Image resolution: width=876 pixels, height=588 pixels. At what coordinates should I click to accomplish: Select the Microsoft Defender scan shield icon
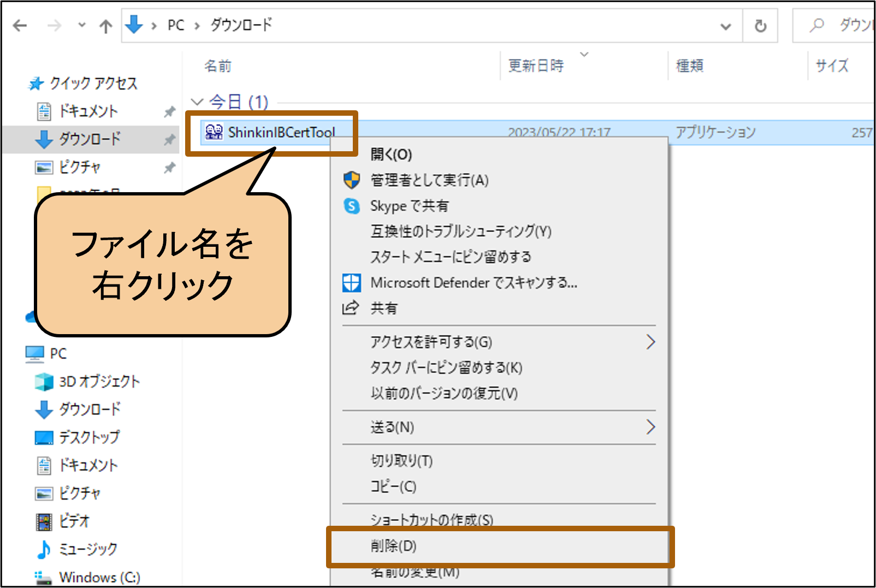[351, 283]
